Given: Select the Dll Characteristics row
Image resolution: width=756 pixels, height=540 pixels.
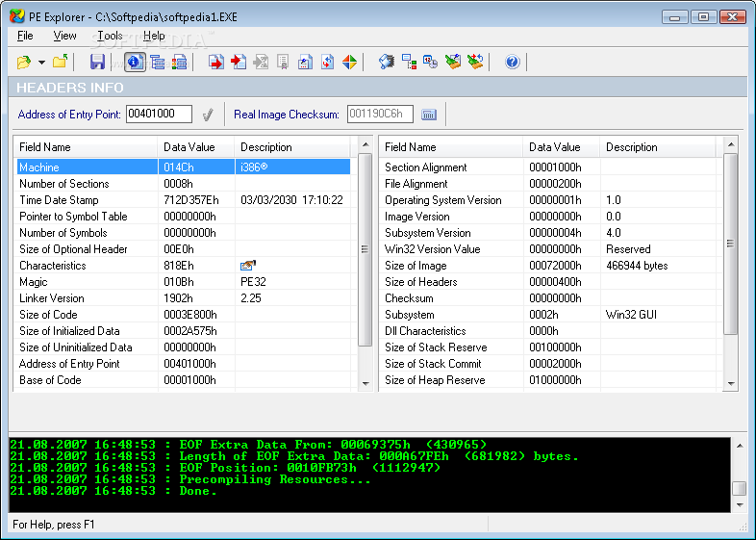Looking at the screenshot, I should coord(549,331).
